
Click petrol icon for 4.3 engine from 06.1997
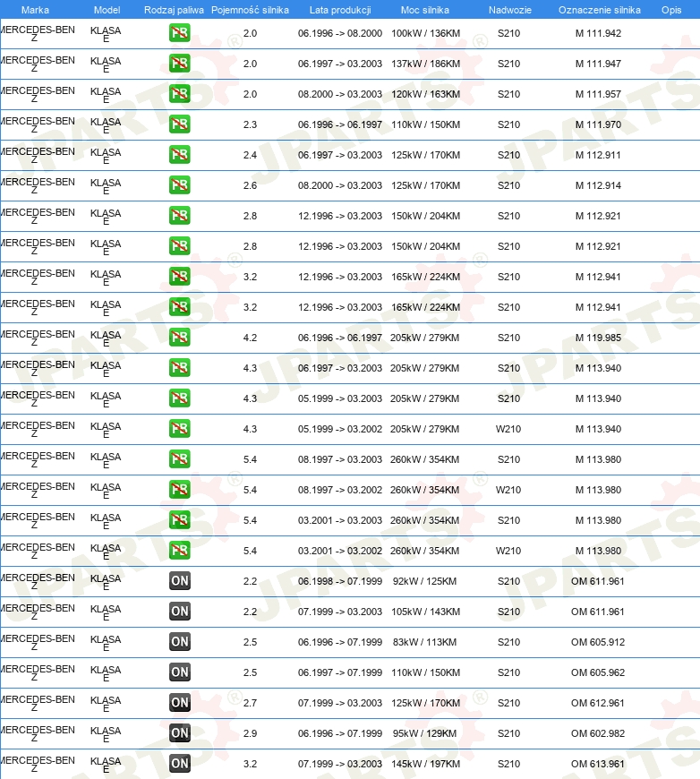pyautogui.click(x=179, y=368)
